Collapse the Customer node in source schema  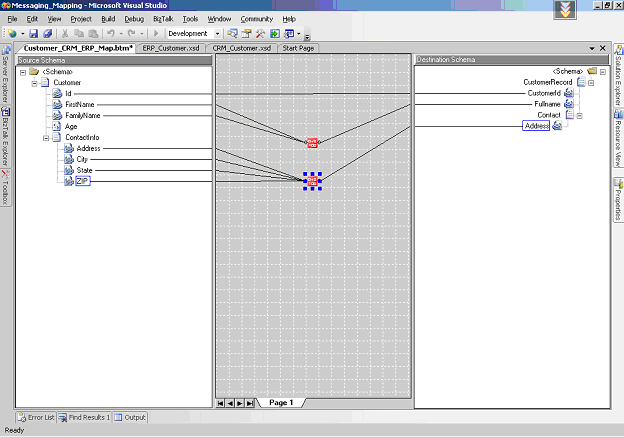click(35, 83)
